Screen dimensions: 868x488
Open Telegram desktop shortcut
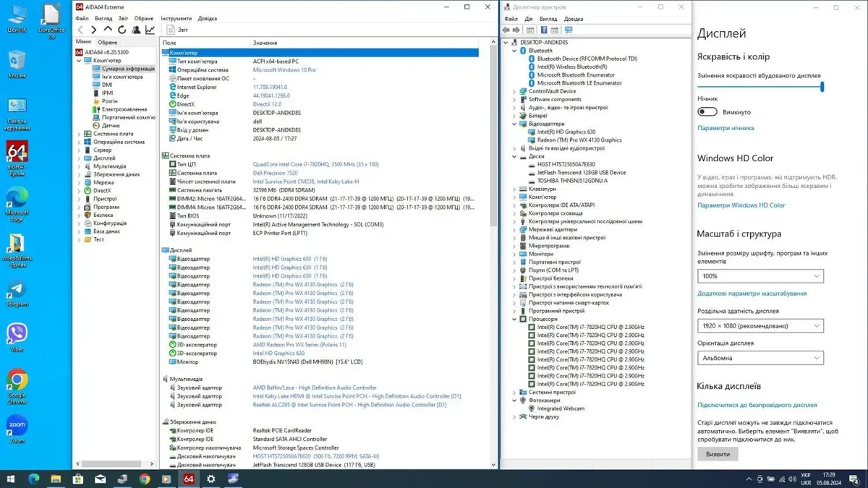17,292
